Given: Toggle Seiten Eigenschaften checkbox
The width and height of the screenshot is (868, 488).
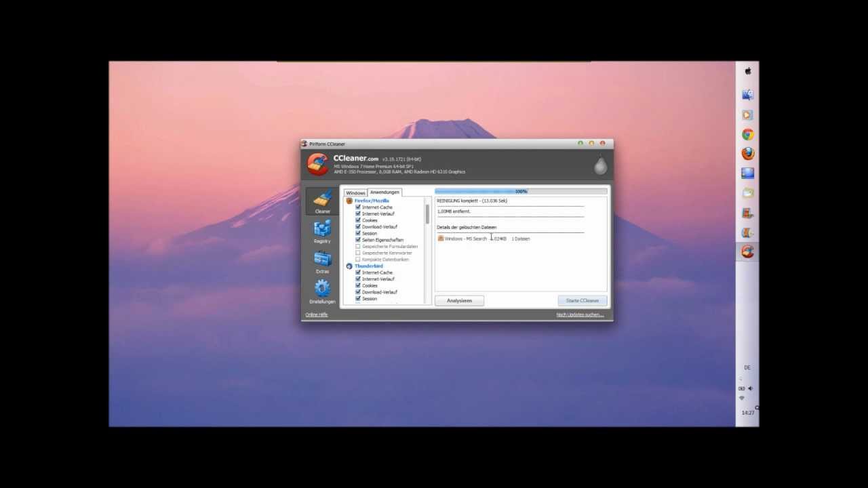Looking at the screenshot, I should [x=358, y=240].
